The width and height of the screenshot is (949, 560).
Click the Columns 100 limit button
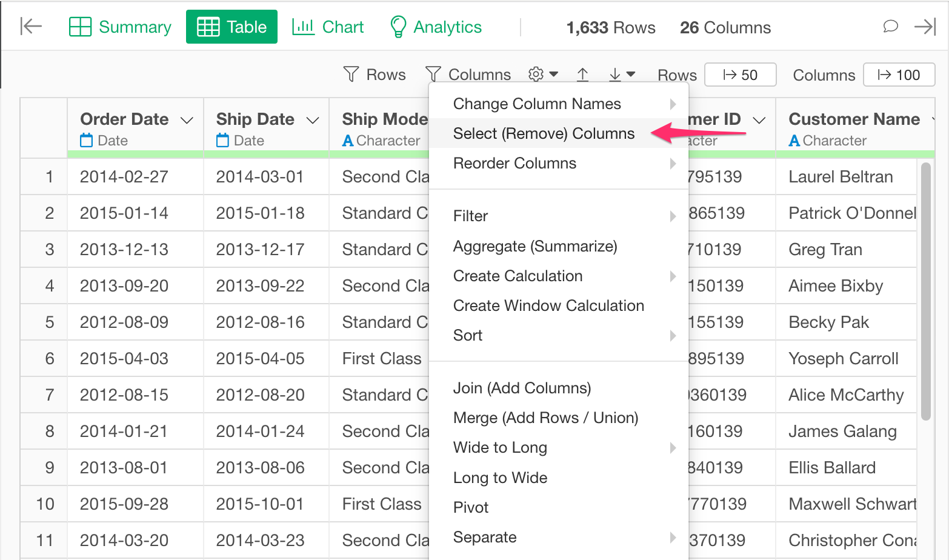coord(899,75)
